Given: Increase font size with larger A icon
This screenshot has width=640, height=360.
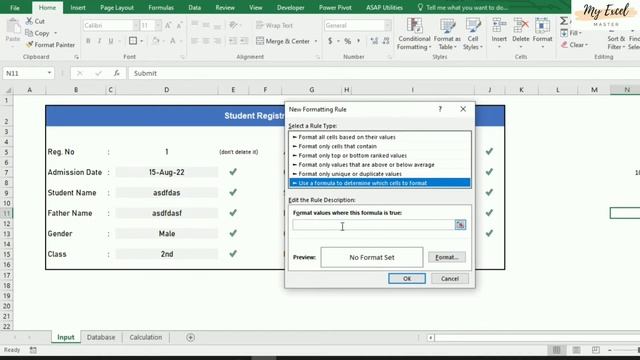Looking at the screenshot, I should tap(168, 25).
